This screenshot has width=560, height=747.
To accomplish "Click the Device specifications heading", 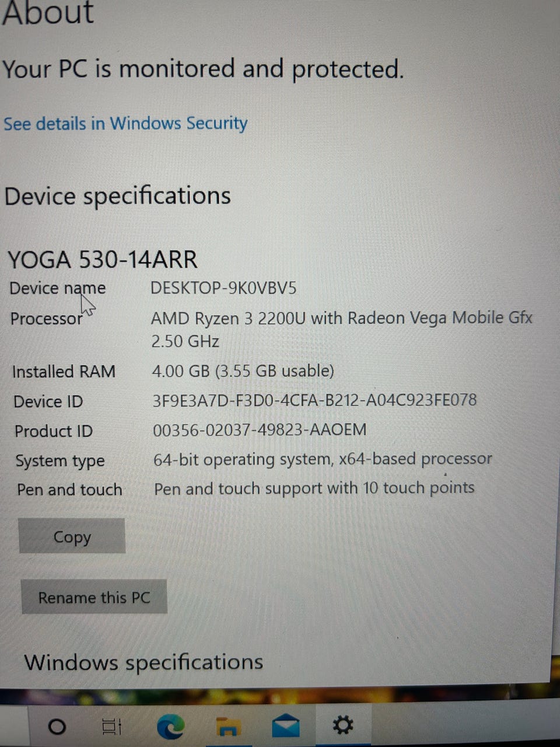I will coord(117,197).
